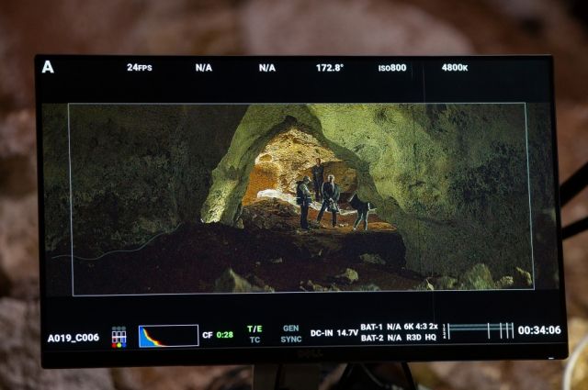Open the audio level meter
Viewport: 588px width, 390px height.
pos(478,331)
